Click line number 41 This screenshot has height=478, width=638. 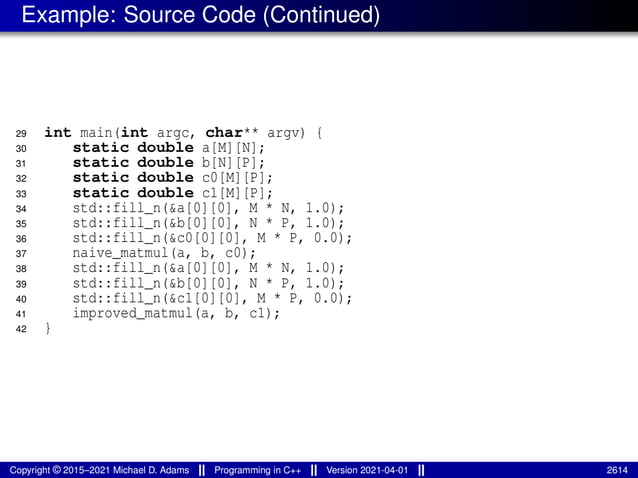point(21,314)
